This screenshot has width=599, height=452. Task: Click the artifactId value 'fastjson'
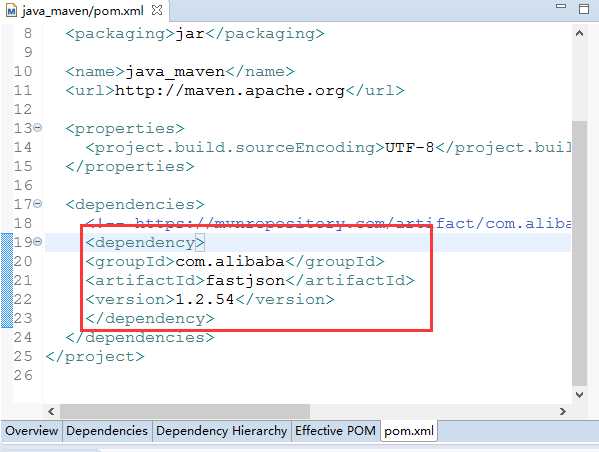(x=245, y=281)
